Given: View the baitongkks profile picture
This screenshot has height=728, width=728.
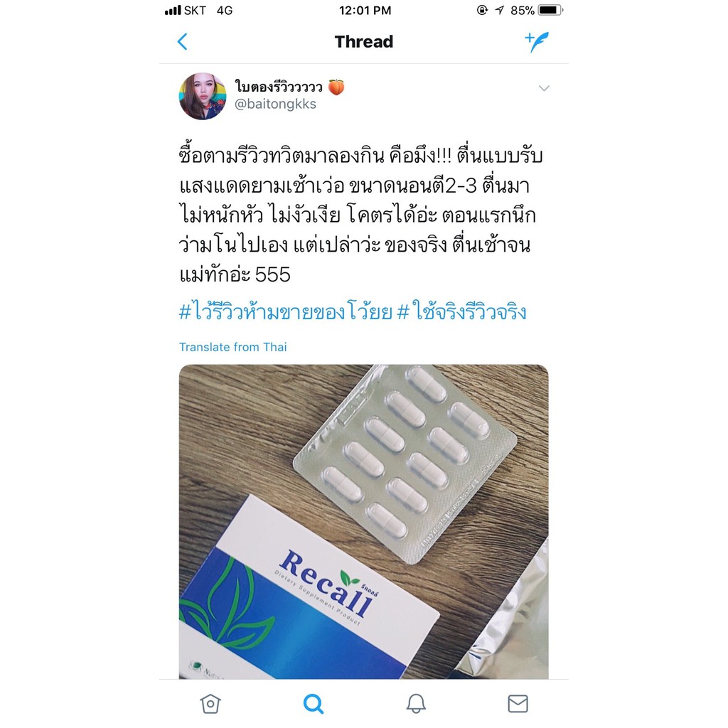Looking at the screenshot, I should pos(203,96).
